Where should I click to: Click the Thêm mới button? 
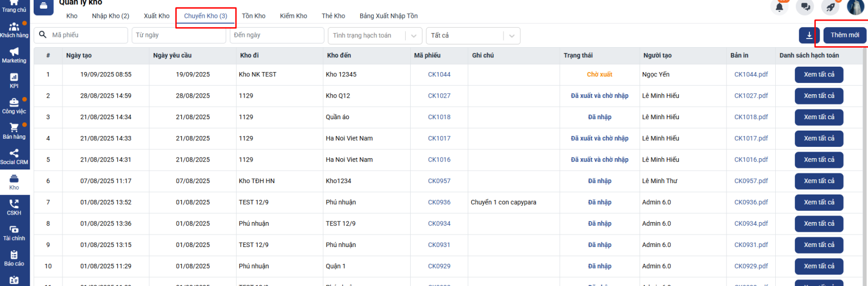tap(845, 35)
